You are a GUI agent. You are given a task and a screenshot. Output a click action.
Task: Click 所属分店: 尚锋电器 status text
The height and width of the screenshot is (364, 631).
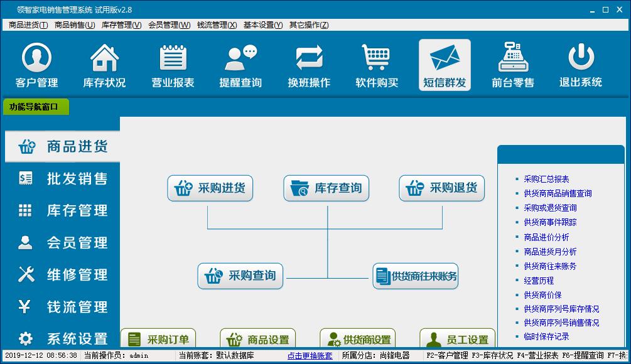click(x=376, y=356)
